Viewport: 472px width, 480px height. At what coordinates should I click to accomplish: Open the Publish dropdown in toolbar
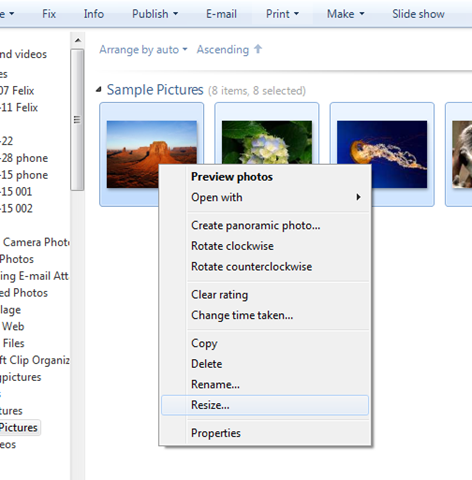coord(155,14)
